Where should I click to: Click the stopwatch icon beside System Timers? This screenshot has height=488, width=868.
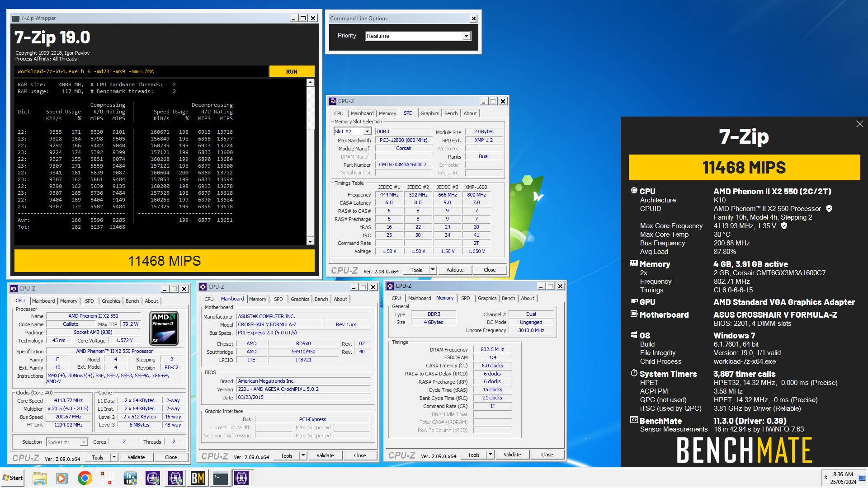click(x=634, y=373)
